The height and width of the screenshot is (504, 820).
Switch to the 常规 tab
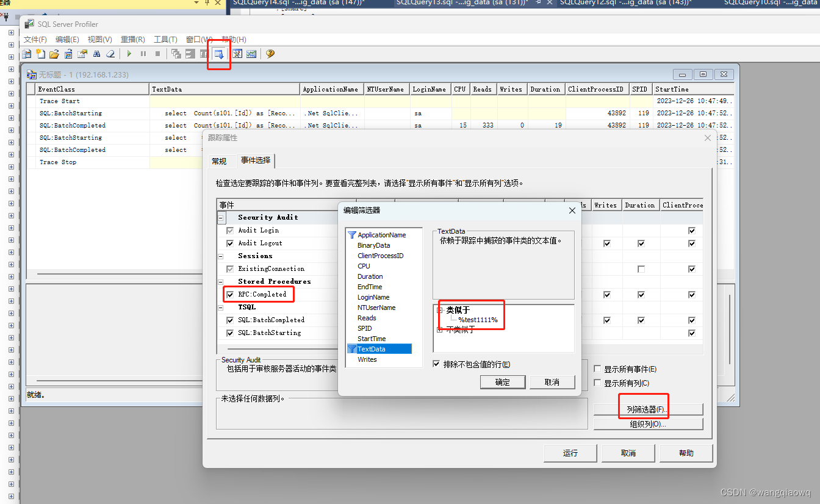tap(219, 161)
